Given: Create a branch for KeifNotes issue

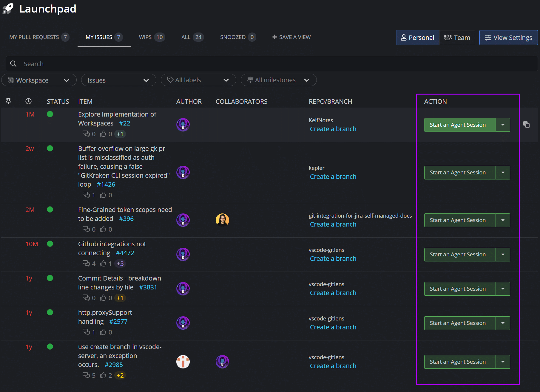Looking at the screenshot, I should 333,129.
